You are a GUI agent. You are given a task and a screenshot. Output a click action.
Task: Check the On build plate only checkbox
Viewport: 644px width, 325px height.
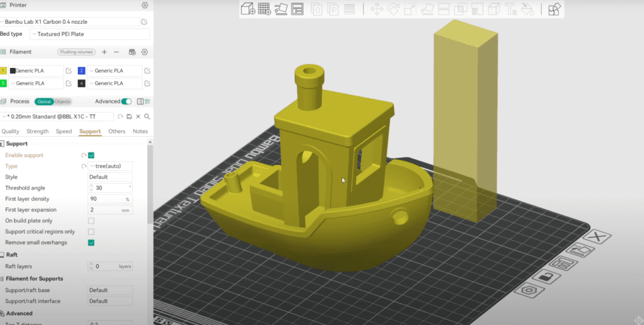point(91,221)
